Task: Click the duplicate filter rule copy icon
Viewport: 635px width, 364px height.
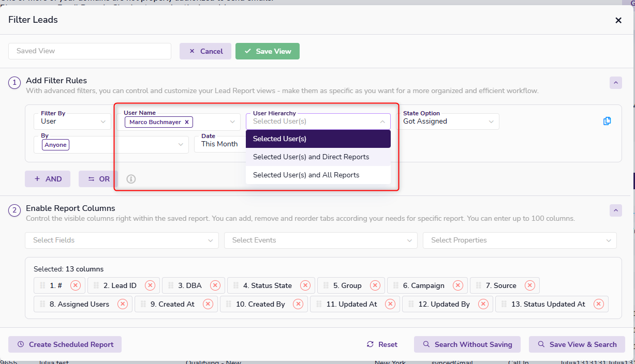Action: (x=607, y=121)
